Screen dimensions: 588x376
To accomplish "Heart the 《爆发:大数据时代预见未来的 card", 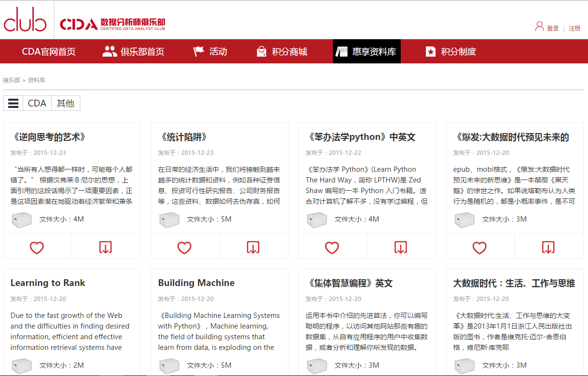I will tap(480, 248).
